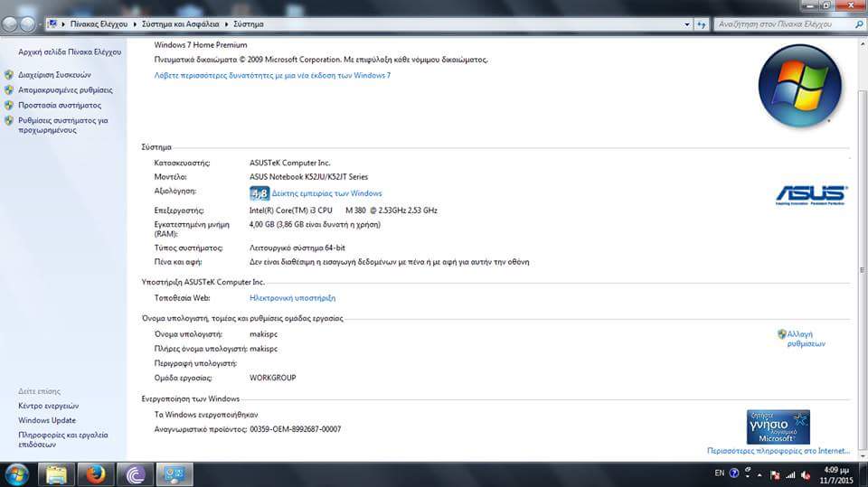Click the back navigation arrow
The width and height of the screenshot is (868, 487).
tap(10, 24)
